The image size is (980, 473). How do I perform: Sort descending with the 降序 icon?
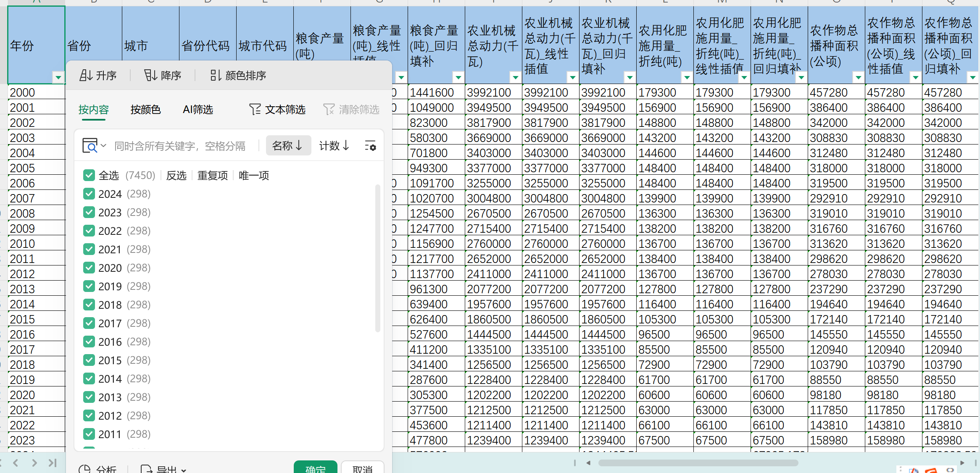(x=150, y=75)
